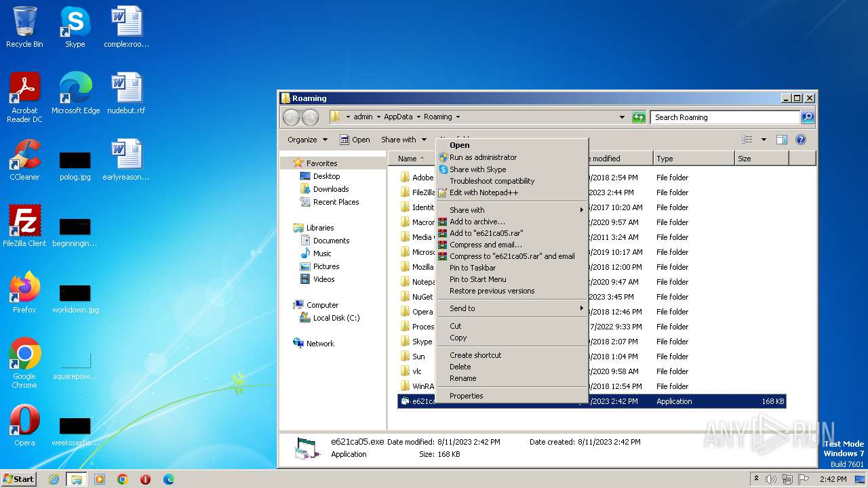Viewport: 868px width, 488px height.
Task: Click the Explorer back navigation arrow
Action: coord(291,117)
